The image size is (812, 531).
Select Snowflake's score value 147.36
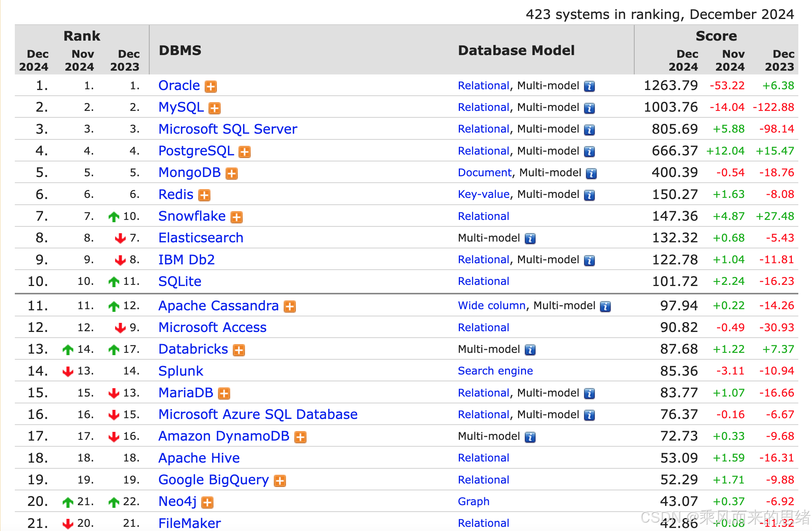pos(675,216)
